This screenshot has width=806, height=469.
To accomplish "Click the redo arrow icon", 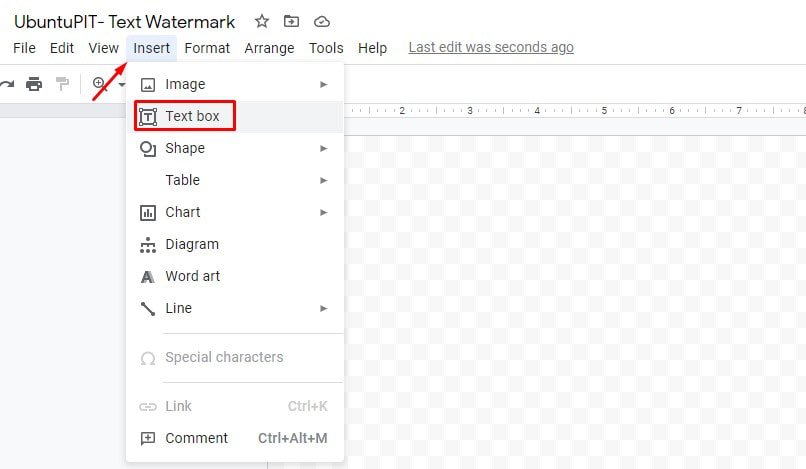I will click(x=7, y=83).
